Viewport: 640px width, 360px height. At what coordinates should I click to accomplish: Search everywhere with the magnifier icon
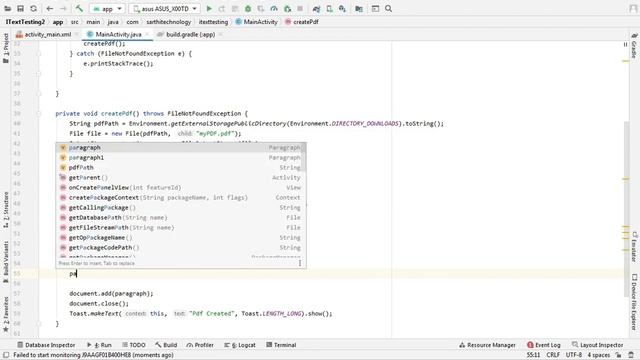(x=389, y=9)
